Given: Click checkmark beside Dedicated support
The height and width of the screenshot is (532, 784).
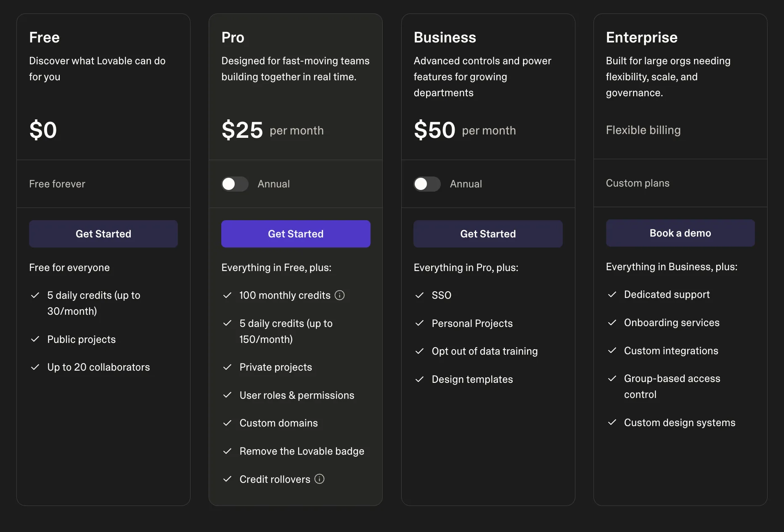Looking at the screenshot, I should 612,295.
